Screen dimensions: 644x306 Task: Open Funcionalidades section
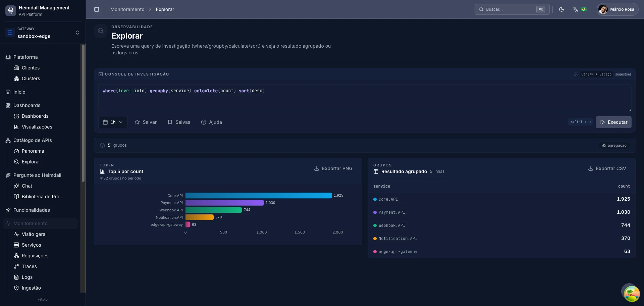click(32, 210)
